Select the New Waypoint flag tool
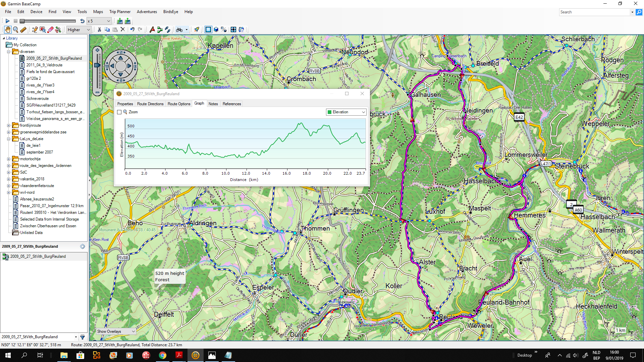 point(152,29)
